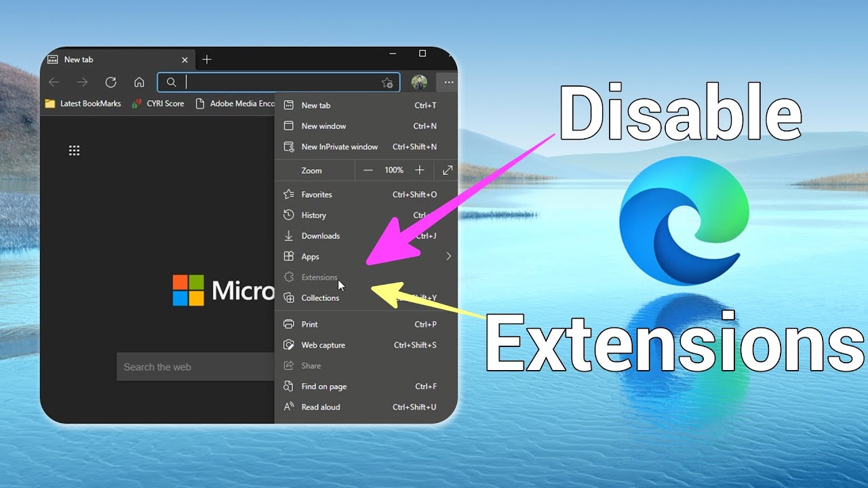Click the address bar search magnifier icon

pos(172,82)
